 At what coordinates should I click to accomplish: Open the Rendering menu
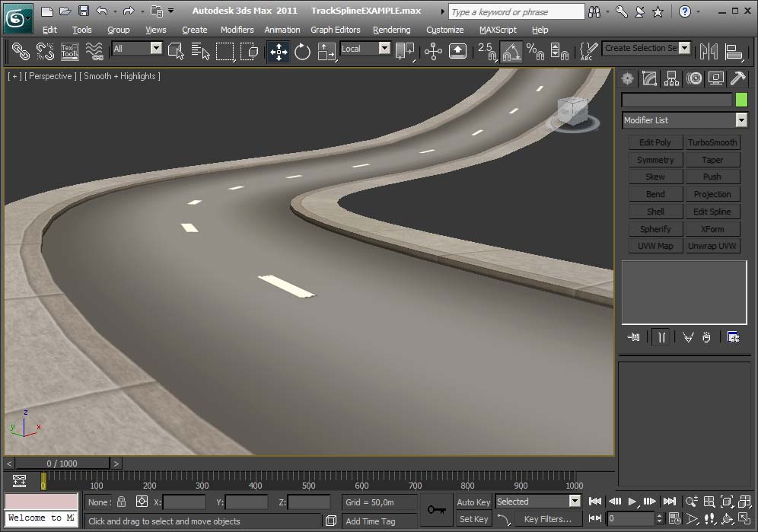tap(391, 30)
